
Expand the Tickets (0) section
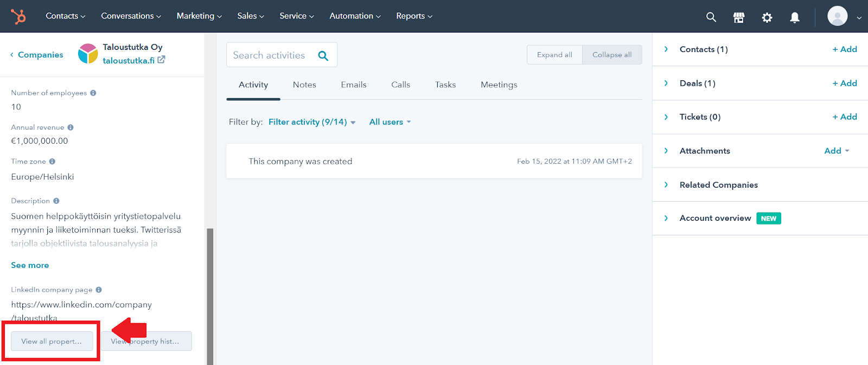click(666, 117)
